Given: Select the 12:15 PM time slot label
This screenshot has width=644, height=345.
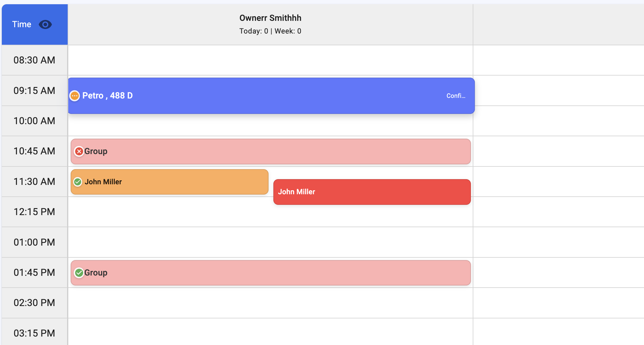Looking at the screenshot, I should [x=34, y=212].
